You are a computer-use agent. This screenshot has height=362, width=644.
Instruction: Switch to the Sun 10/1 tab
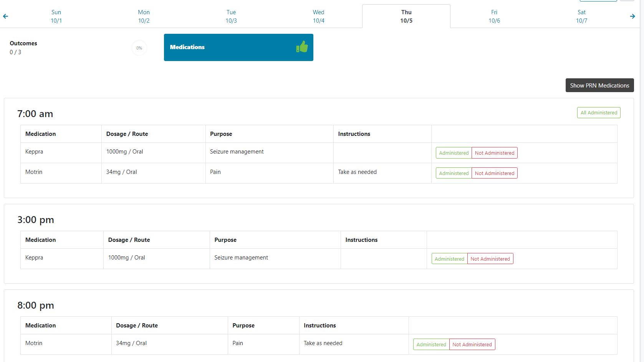pos(56,17)
